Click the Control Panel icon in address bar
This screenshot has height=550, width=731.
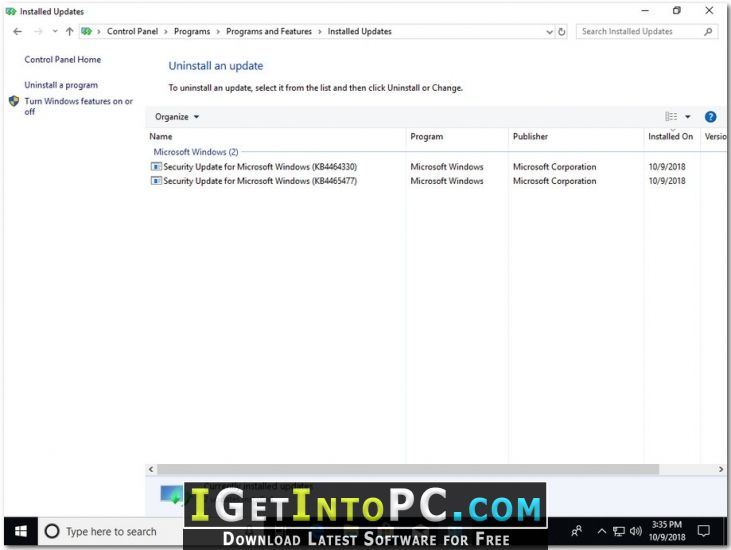[87, 31]
